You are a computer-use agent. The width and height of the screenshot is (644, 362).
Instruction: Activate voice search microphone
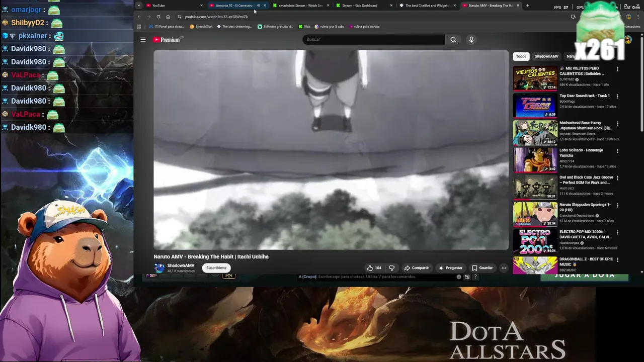point(471,40)
